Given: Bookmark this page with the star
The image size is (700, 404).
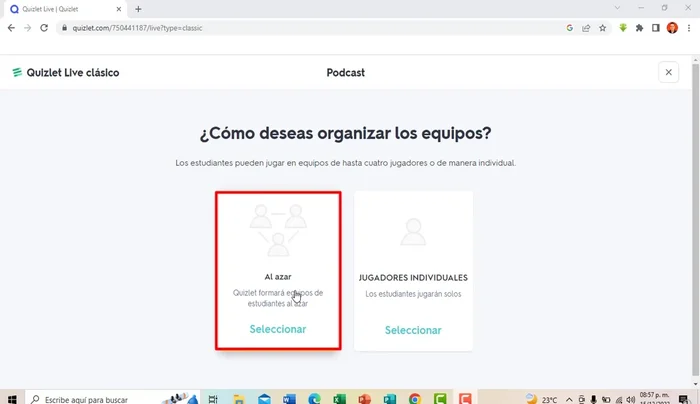Looking at the screenshot, I should 603,28.
